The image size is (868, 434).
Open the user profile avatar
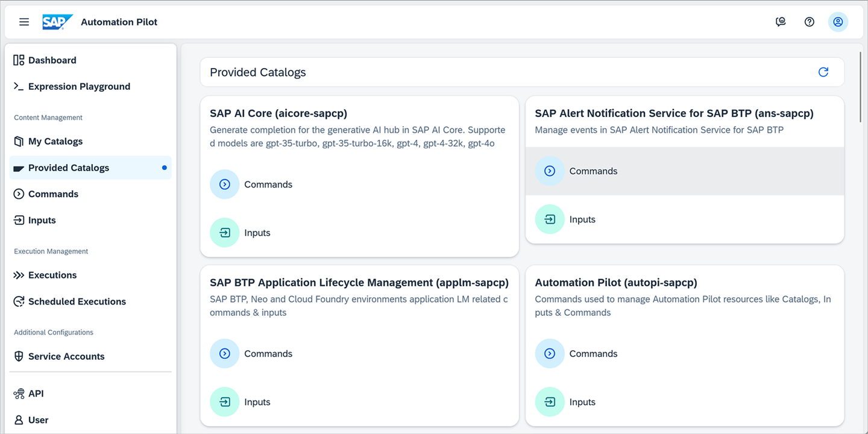point(838,22)
